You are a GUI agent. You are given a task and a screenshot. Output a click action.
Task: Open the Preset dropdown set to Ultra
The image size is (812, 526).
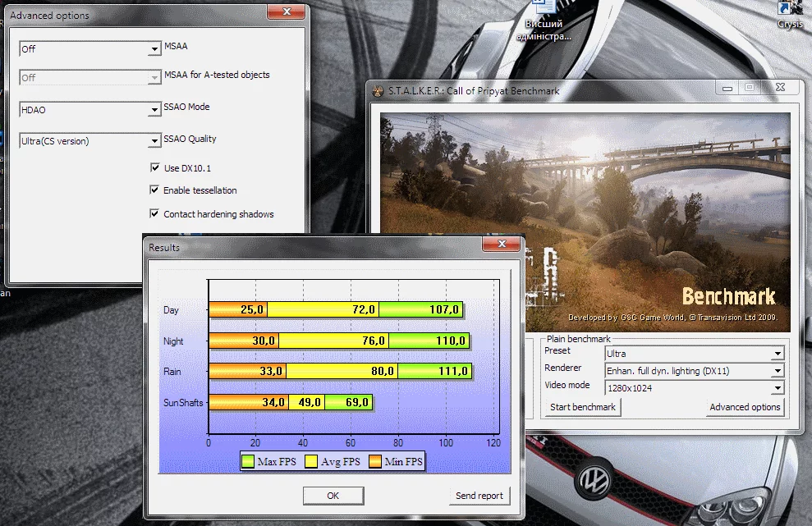(695, 354)
